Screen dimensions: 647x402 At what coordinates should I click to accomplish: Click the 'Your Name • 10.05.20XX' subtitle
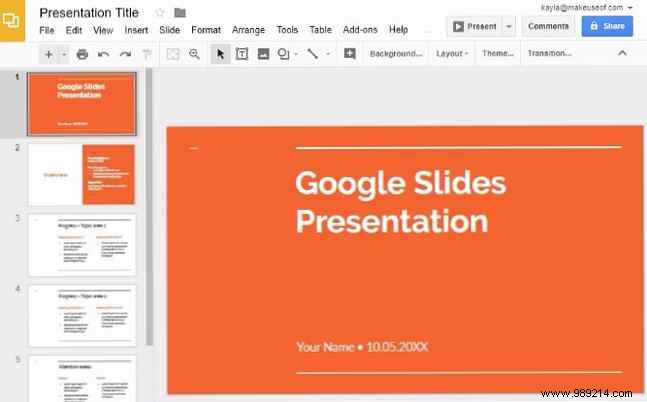pyautogui.click(x=362, y=347)
